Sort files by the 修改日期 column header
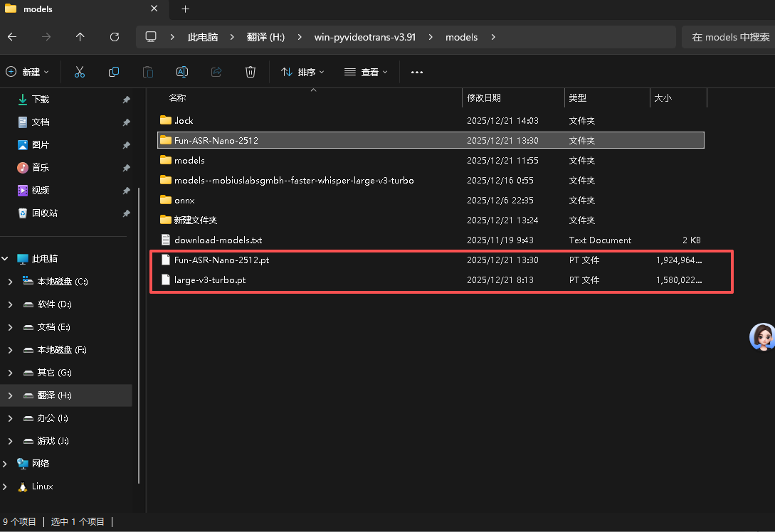The height and width of the screenshot is (532, 775). (484, 97)
